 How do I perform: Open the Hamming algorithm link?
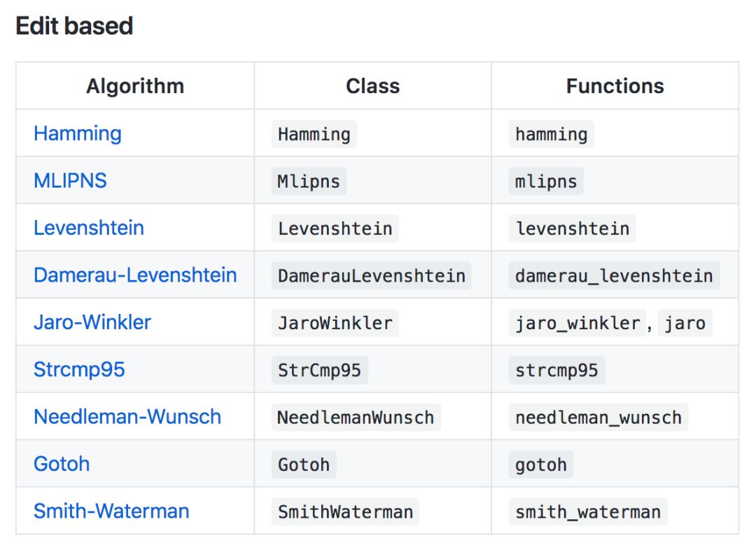pyautogui.click(x=78, y=133)
